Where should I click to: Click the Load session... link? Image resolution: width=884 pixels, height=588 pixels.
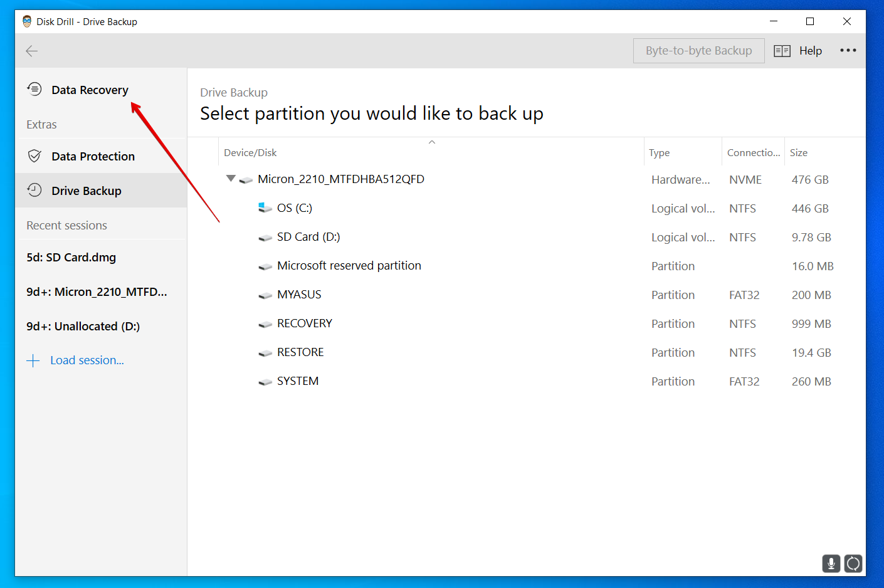coord(87,360)
